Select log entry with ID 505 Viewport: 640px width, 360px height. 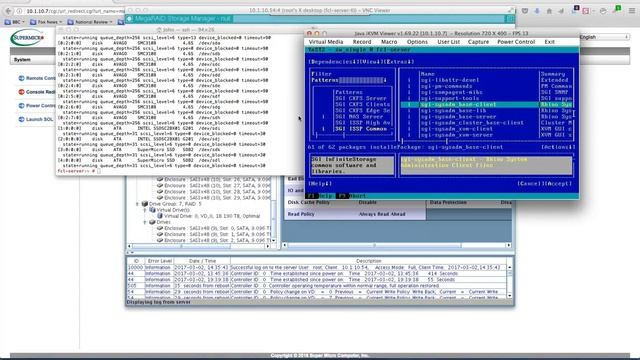pos(317,286)
